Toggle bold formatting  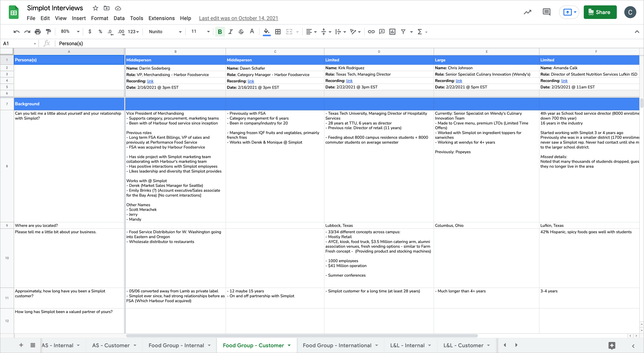pos(220,32)
